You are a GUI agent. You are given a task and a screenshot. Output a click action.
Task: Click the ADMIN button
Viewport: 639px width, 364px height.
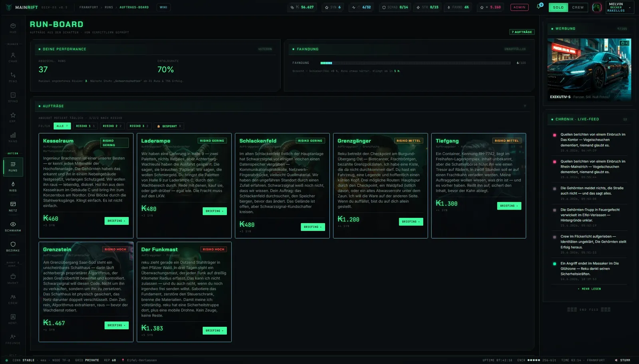click(519, 7)
